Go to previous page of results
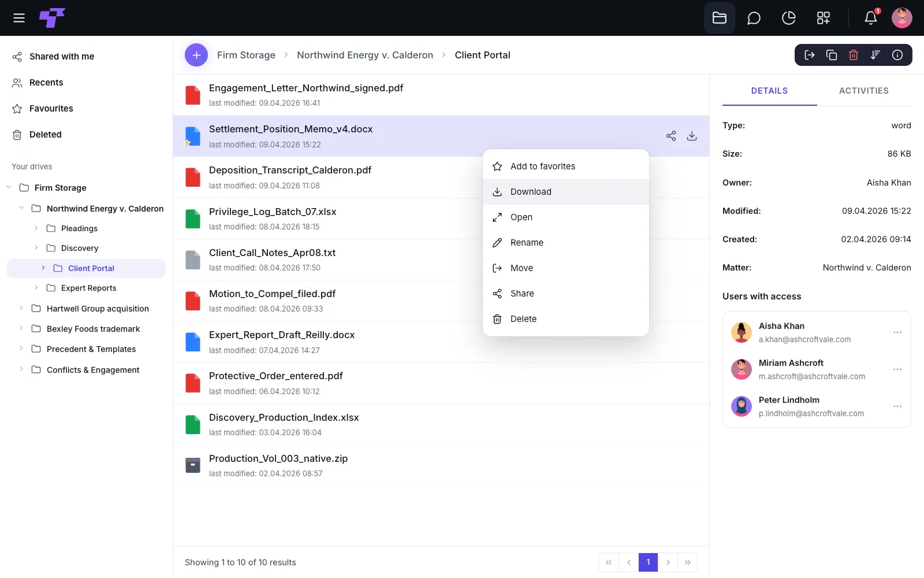The width and height of the screenshot is (924, 578). click(628, 562)
